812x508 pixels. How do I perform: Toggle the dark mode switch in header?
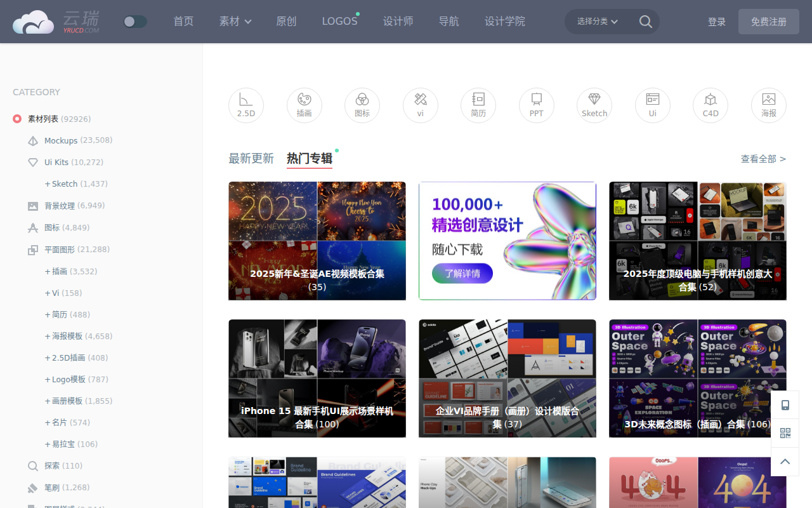click(x=135, y=22)
